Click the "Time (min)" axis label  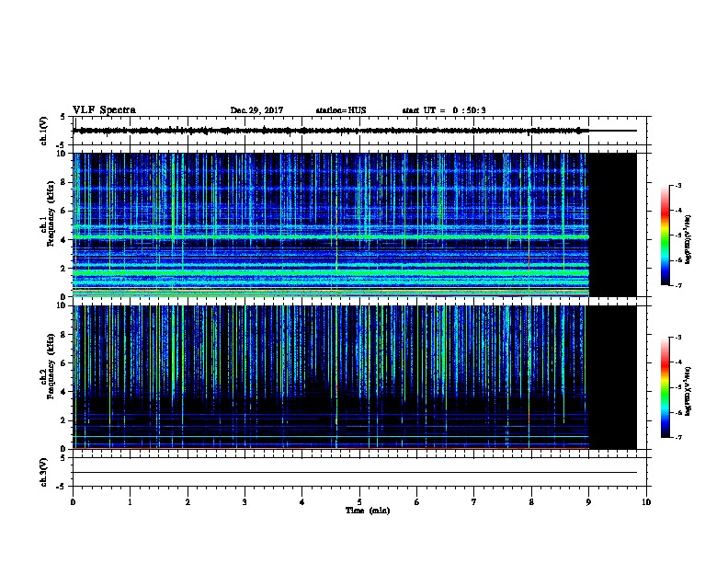(368, 511)
